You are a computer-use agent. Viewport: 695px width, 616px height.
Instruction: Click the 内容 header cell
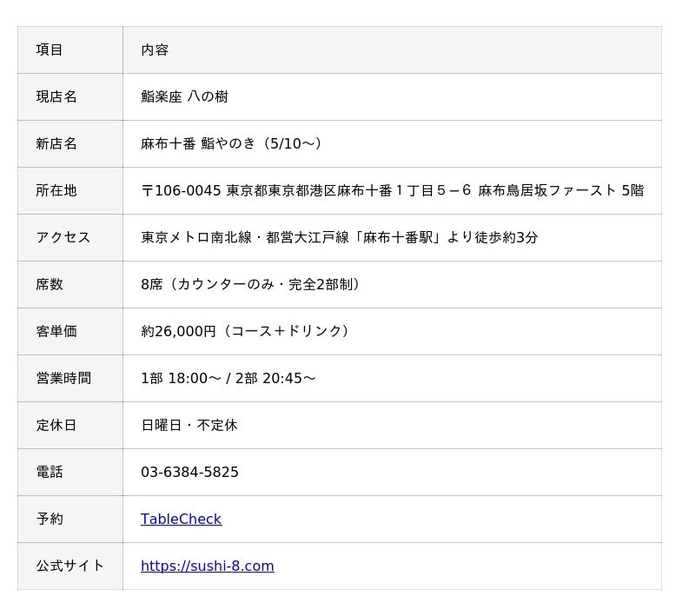(x=155, y=50)
